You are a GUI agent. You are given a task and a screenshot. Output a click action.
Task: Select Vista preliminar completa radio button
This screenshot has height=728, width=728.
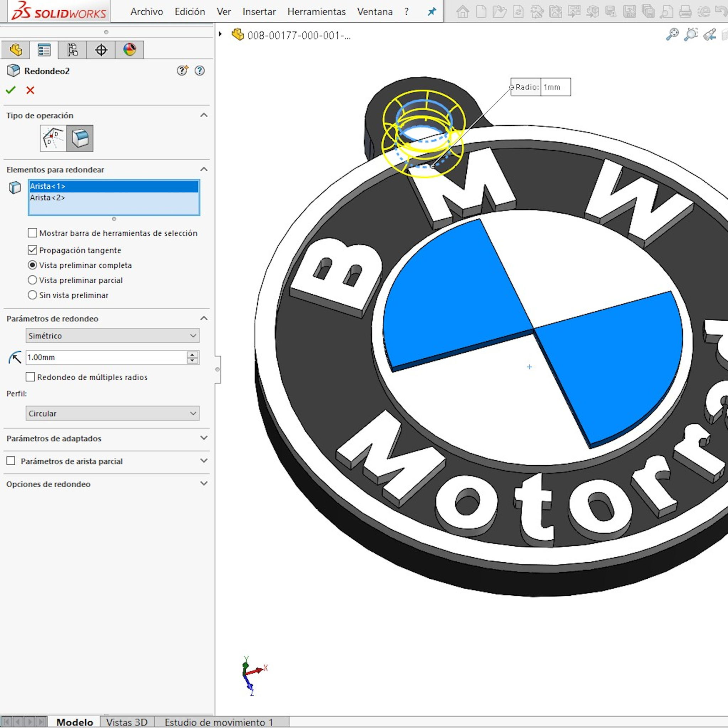pyautogui.click(x=32, y=265)
